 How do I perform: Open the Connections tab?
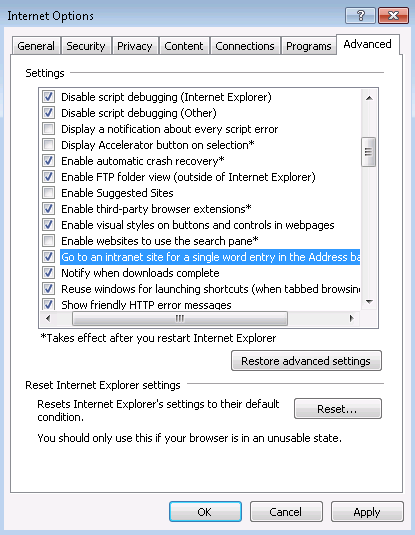245,46
